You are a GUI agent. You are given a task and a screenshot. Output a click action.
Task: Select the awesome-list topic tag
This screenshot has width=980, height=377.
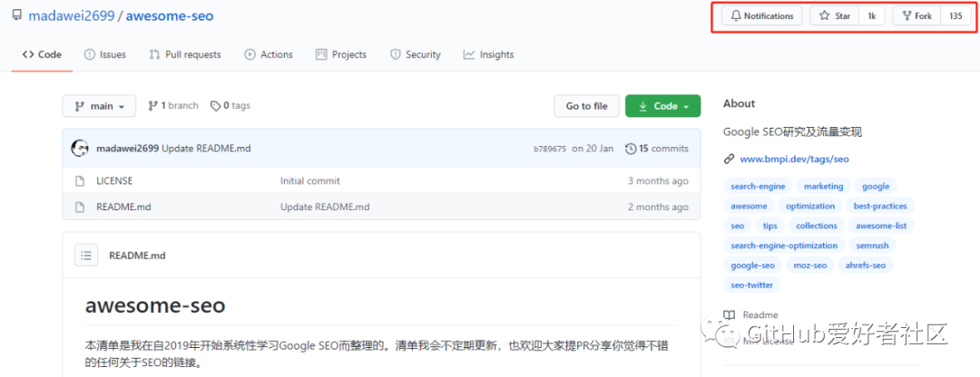coord(880,226)
